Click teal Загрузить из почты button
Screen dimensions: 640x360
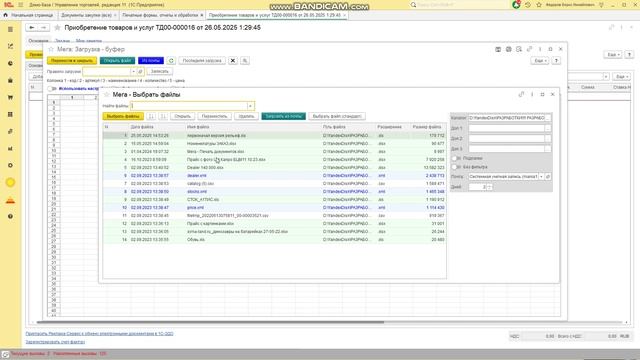click(283, 116)
